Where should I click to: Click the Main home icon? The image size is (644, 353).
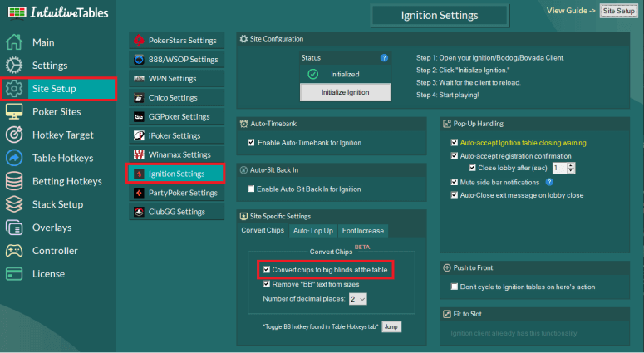click(x=14, y=42)
